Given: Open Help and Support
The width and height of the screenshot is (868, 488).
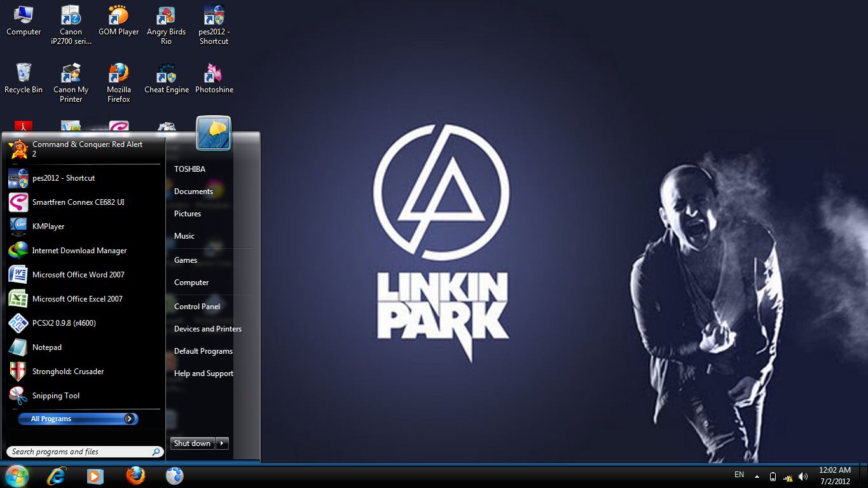Looking at the screenshot, I should 204,373.
